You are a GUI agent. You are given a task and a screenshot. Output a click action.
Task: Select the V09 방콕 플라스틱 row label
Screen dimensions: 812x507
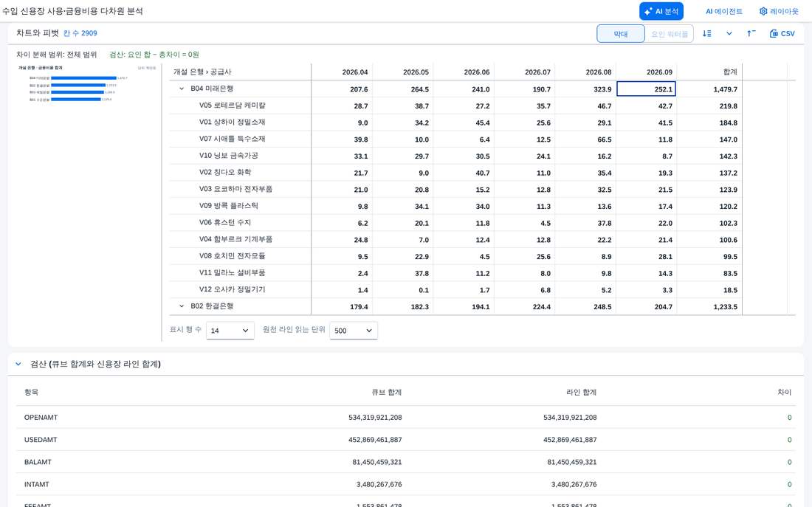(229, 206)
